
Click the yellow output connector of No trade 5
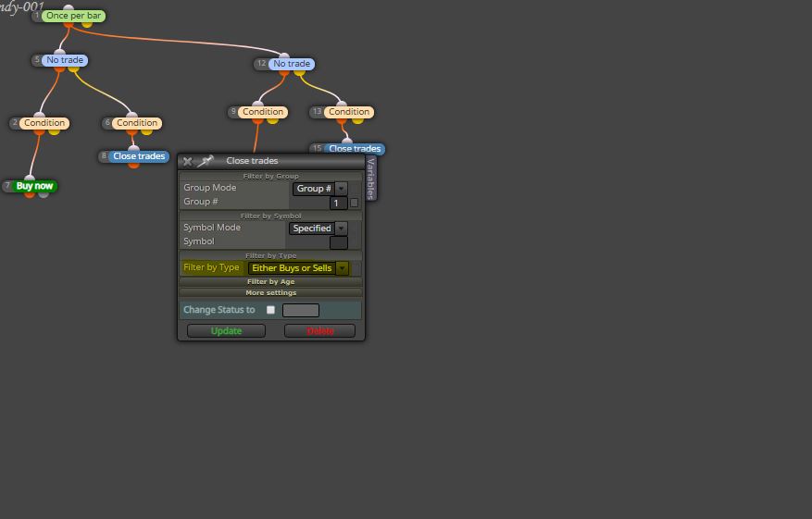[73, 68]
